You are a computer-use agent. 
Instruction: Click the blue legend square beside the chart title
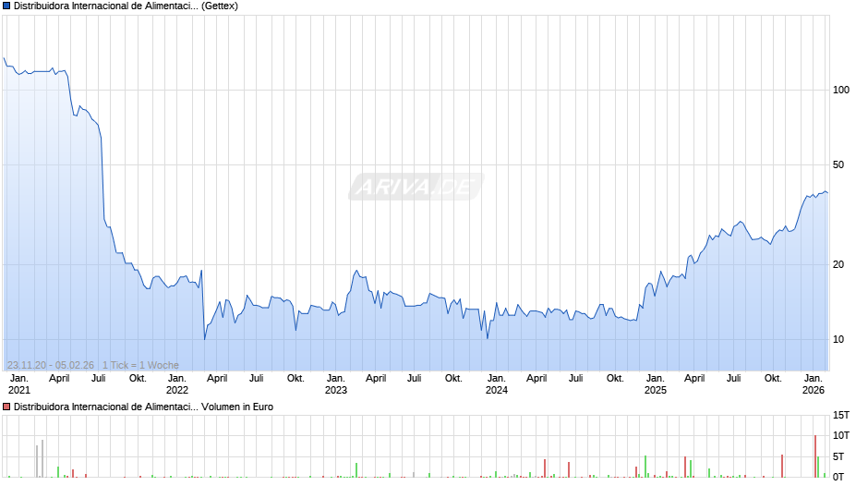[6, 6]
